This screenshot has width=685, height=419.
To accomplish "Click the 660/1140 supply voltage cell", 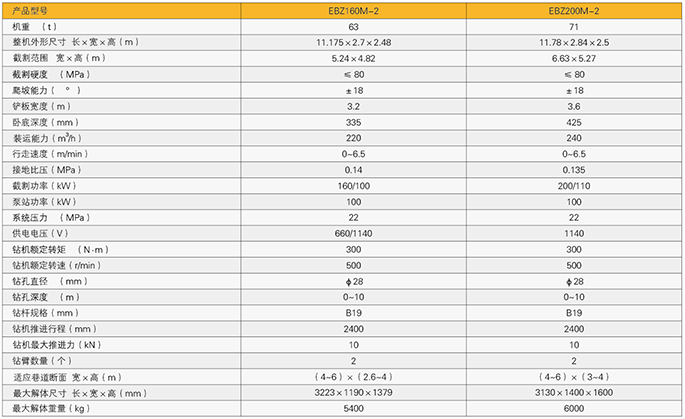I will (x=354, y=232).
